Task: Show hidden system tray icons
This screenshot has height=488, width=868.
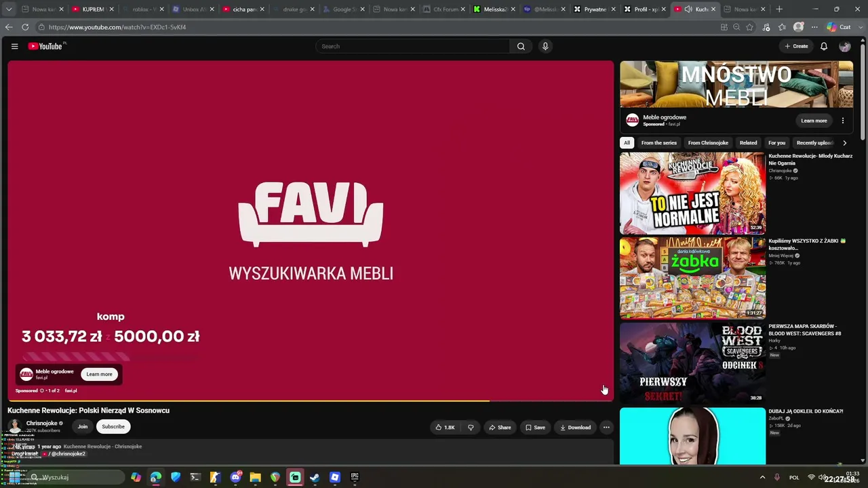Action: coord(762,477)
